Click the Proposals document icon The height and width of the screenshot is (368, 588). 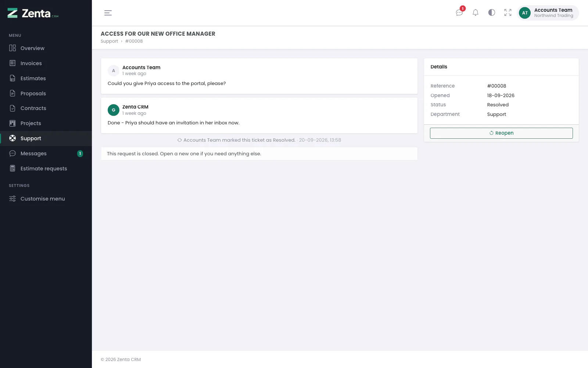(12, 93)
